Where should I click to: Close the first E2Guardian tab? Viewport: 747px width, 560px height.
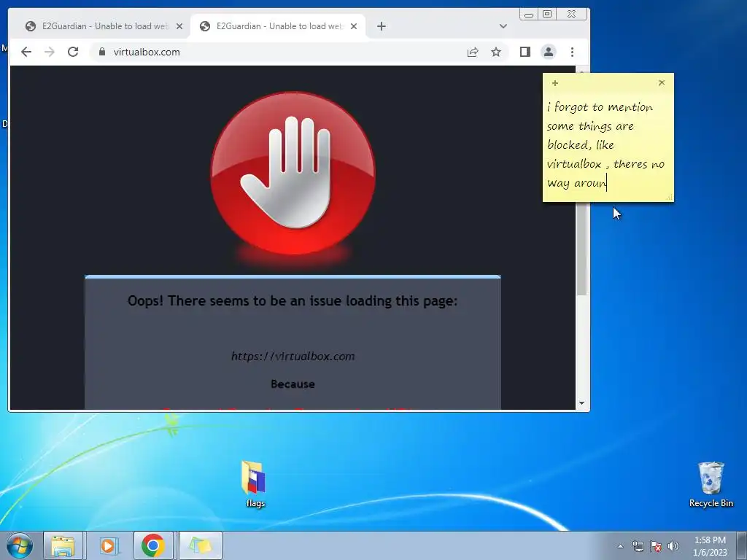click(x=179, y=26)
